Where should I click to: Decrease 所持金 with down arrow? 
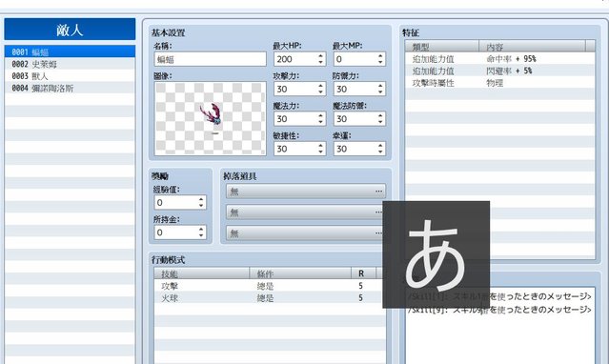201,235
